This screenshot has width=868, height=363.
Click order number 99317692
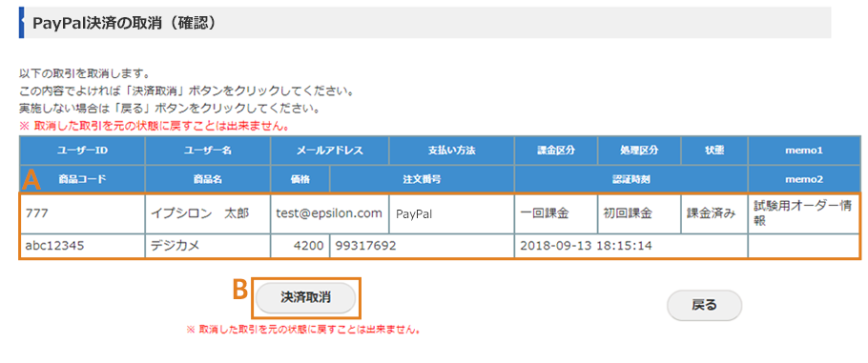click(x=422, y=246)
